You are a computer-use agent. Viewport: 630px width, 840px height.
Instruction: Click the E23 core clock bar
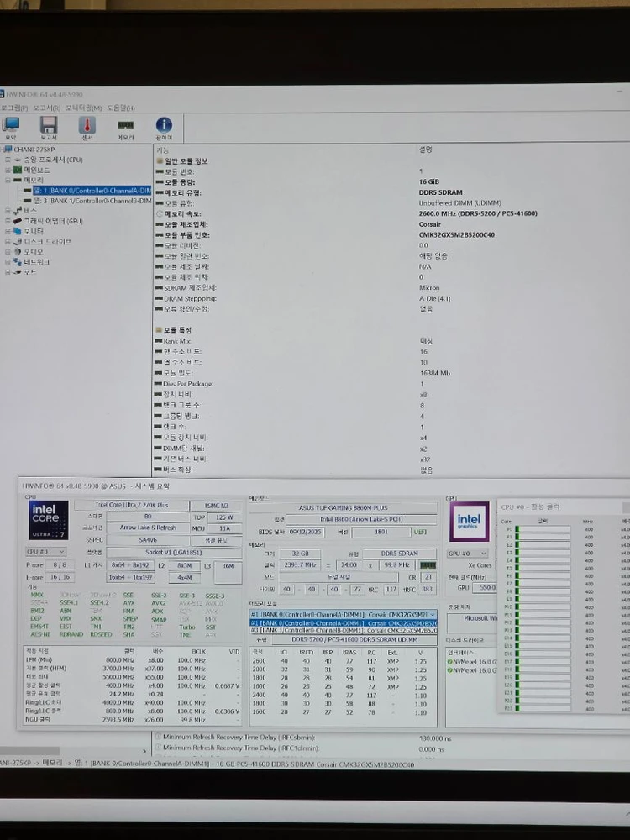542,708
